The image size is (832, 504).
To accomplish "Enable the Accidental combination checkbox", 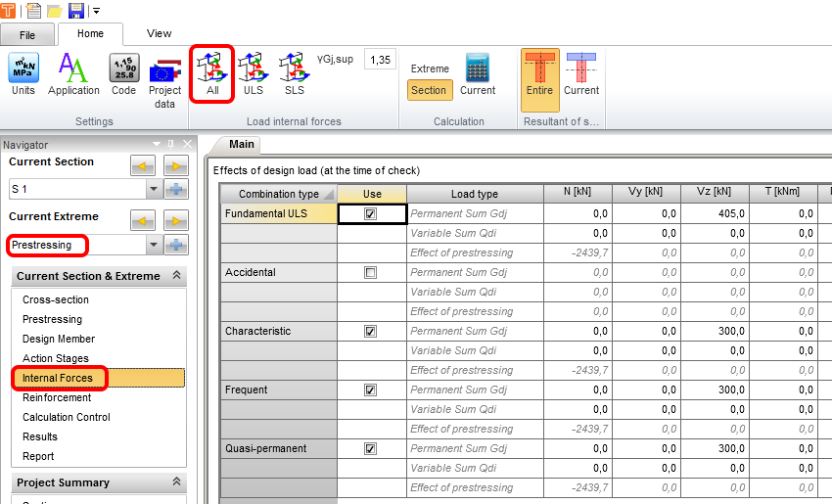I will tap(371, 272).
